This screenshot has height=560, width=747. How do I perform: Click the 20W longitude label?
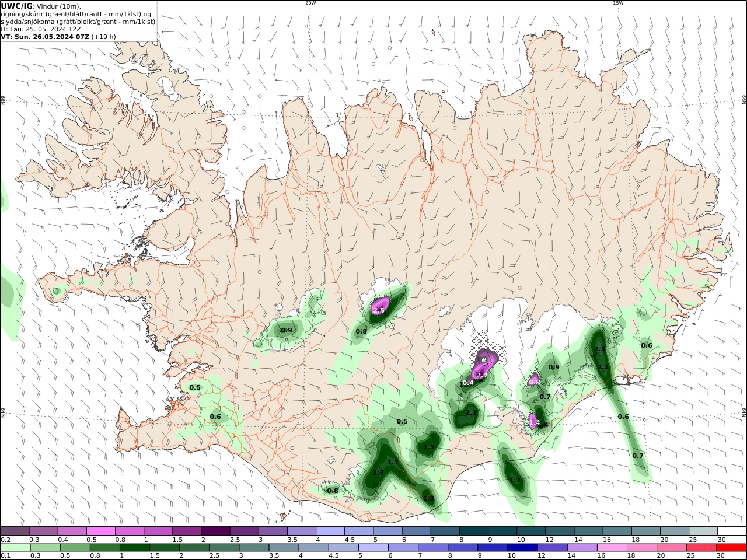(x=310, y=3)
